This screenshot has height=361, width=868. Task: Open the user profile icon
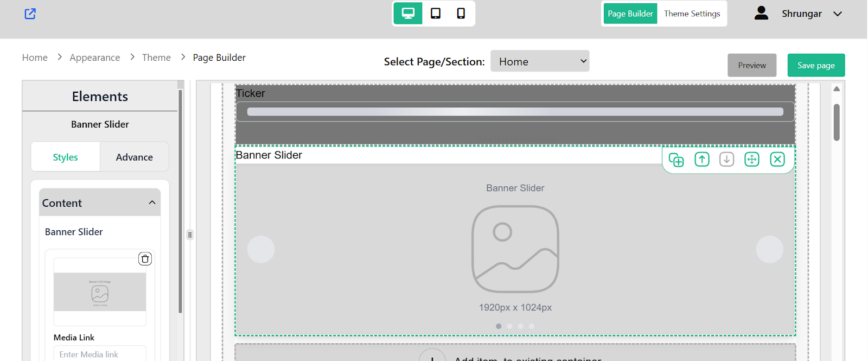[761, 13]
